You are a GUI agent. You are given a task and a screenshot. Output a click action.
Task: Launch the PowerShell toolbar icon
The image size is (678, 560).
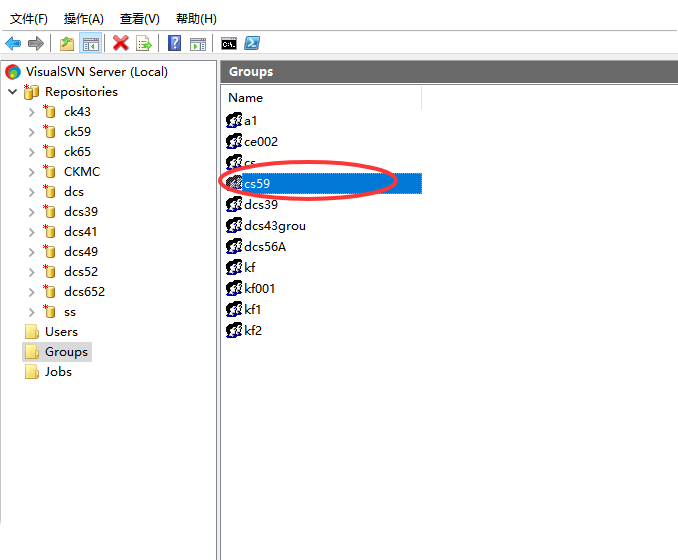252,43
